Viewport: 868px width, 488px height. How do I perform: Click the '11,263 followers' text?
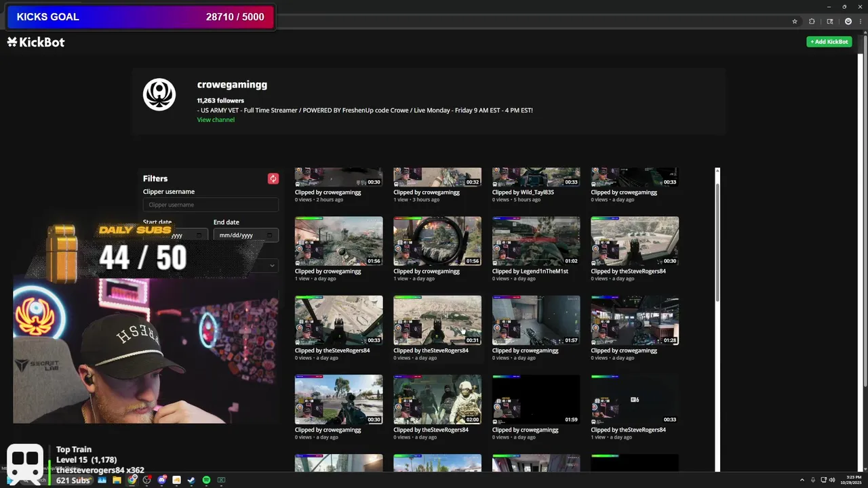(x=220, y=100)
